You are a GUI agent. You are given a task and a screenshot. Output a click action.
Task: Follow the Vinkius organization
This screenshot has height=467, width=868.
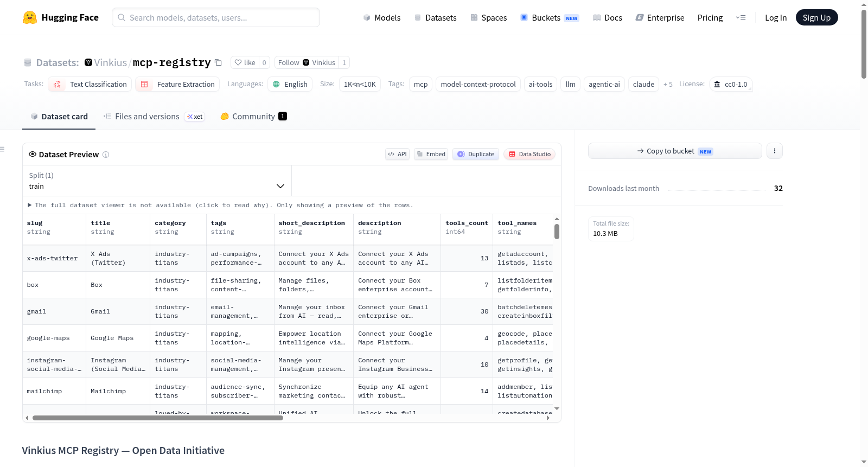point(307,62)
